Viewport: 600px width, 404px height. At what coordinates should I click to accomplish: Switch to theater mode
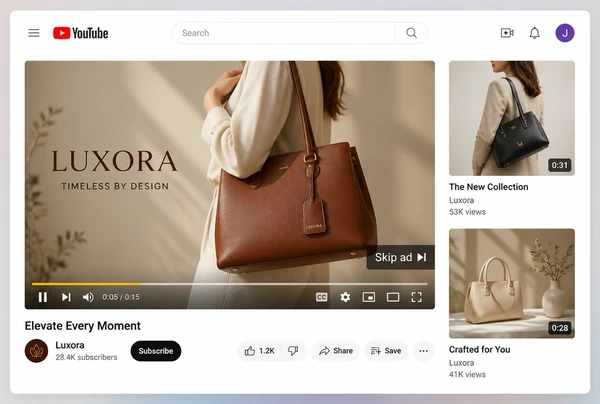(x=393, y=297)
